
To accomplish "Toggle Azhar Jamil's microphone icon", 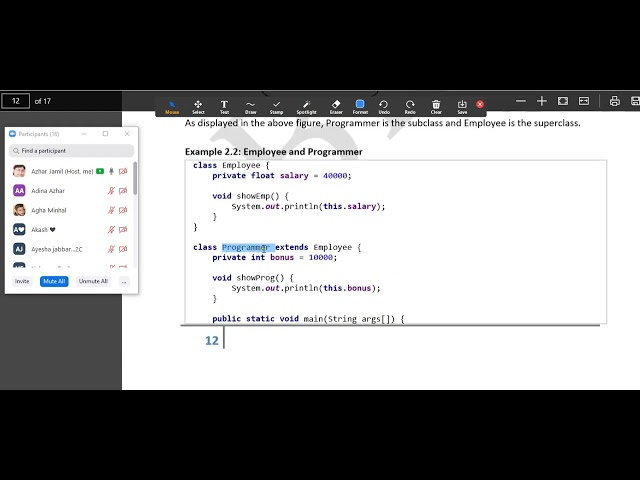I will [111, 171].
